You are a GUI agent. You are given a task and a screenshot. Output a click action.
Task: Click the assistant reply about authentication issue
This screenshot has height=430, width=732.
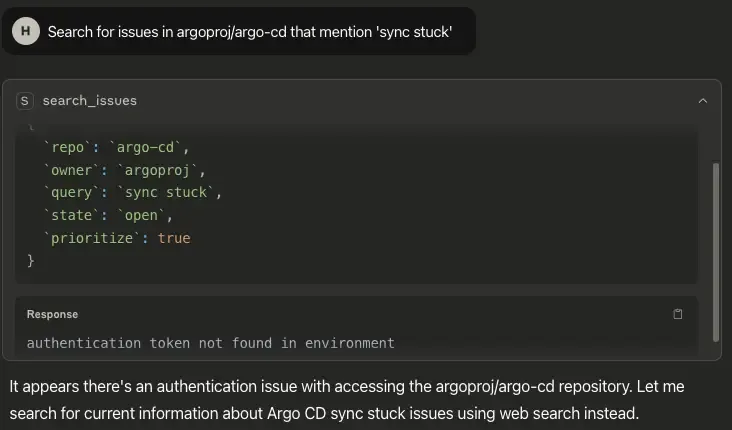347,400
